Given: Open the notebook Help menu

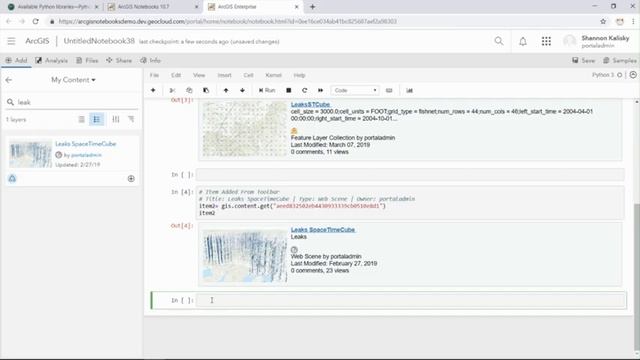Looking at the screenshot, I should click(299, 75).
